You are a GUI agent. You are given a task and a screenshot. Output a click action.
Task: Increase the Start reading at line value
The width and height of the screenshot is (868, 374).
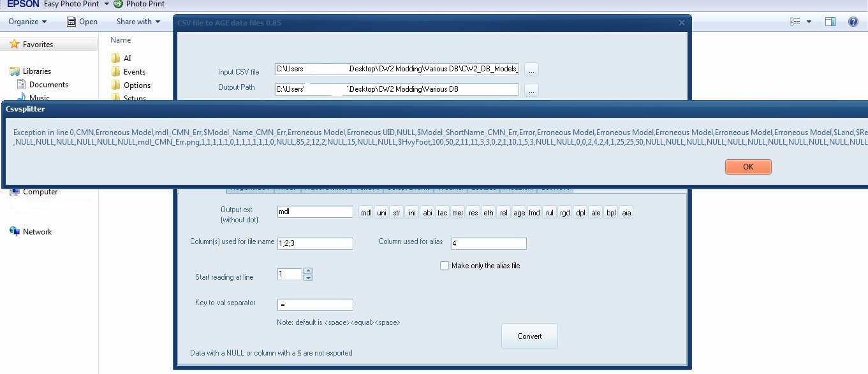click(308, 271)
